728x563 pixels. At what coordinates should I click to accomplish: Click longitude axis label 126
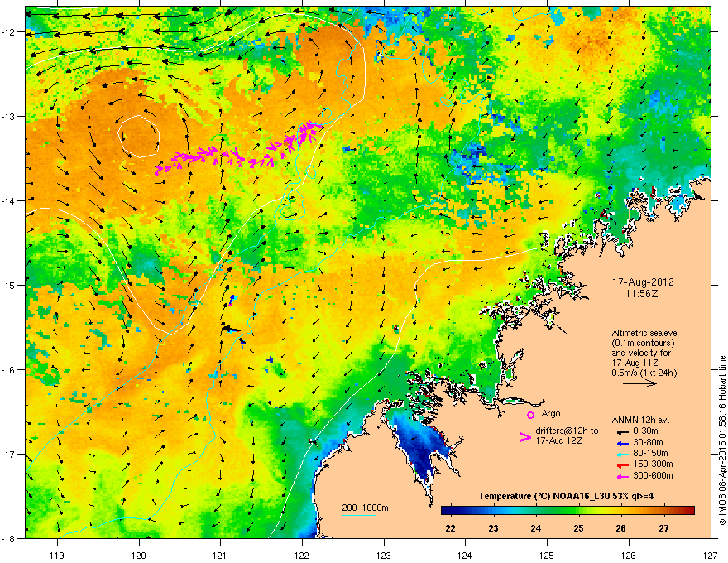click(x=629, y=555)
